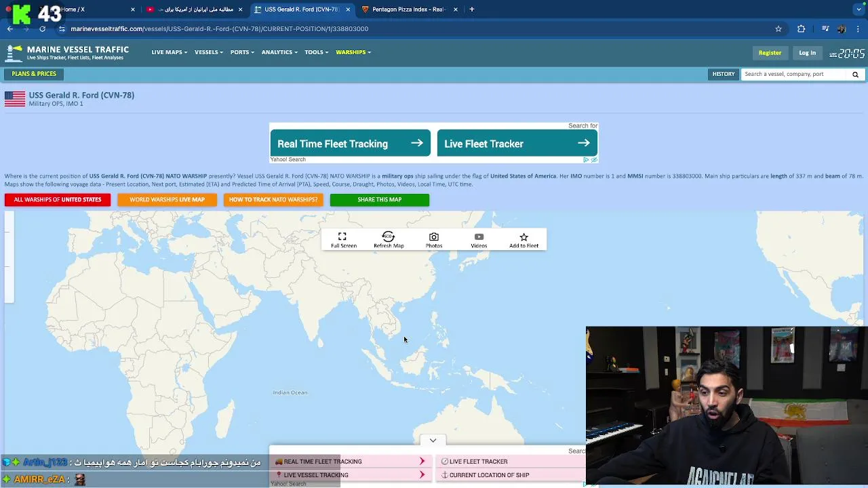Focus the vessel search input field

pyautogui.click(x=795, y=74)
